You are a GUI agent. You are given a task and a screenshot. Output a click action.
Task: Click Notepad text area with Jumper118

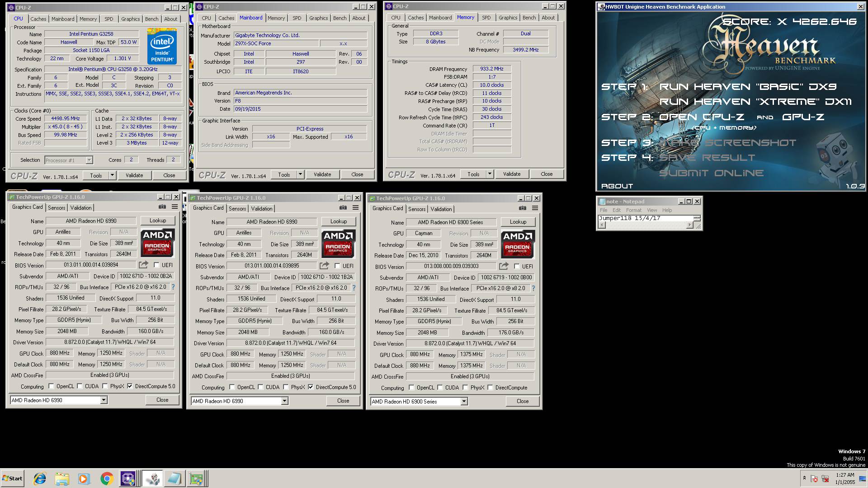(x=645, y=218)
